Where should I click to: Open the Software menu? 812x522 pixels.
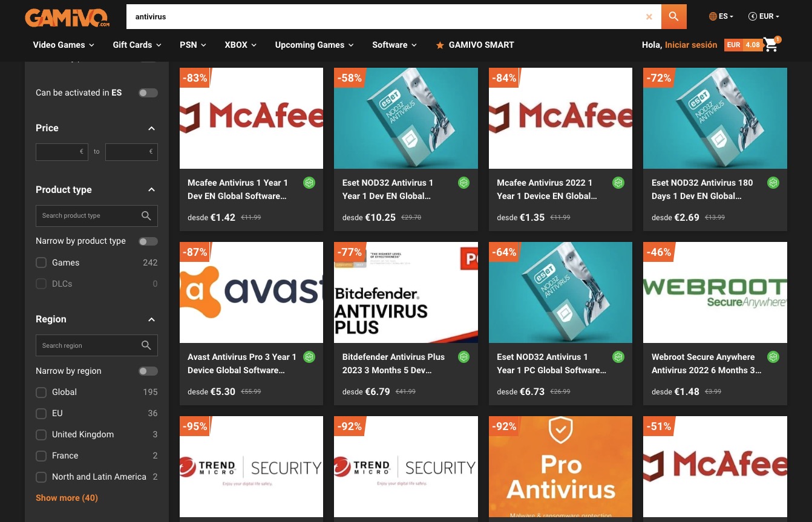pos(395,45)
